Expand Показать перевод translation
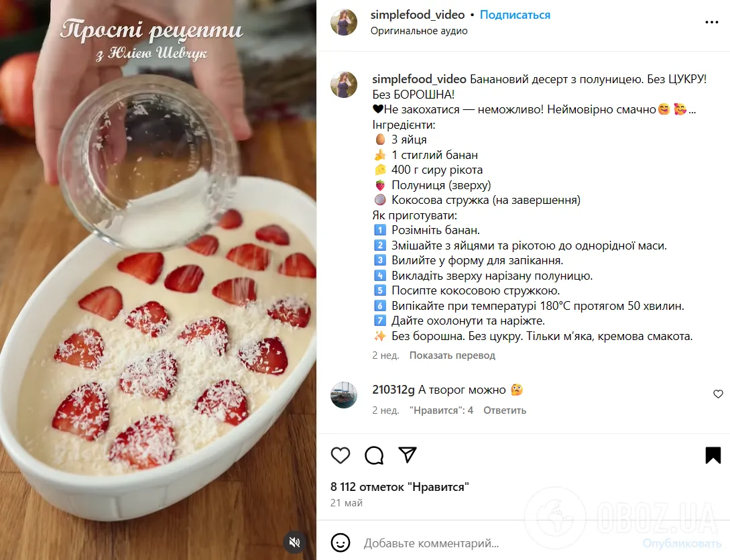Screen dimensions: 730x560 click(452, 355)
